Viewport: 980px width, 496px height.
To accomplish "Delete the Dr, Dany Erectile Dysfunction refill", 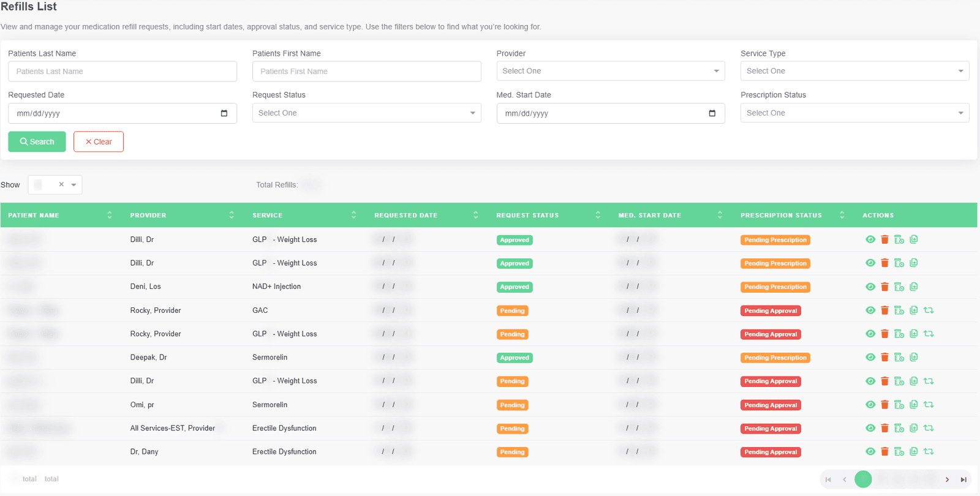I will click(884, 452).
